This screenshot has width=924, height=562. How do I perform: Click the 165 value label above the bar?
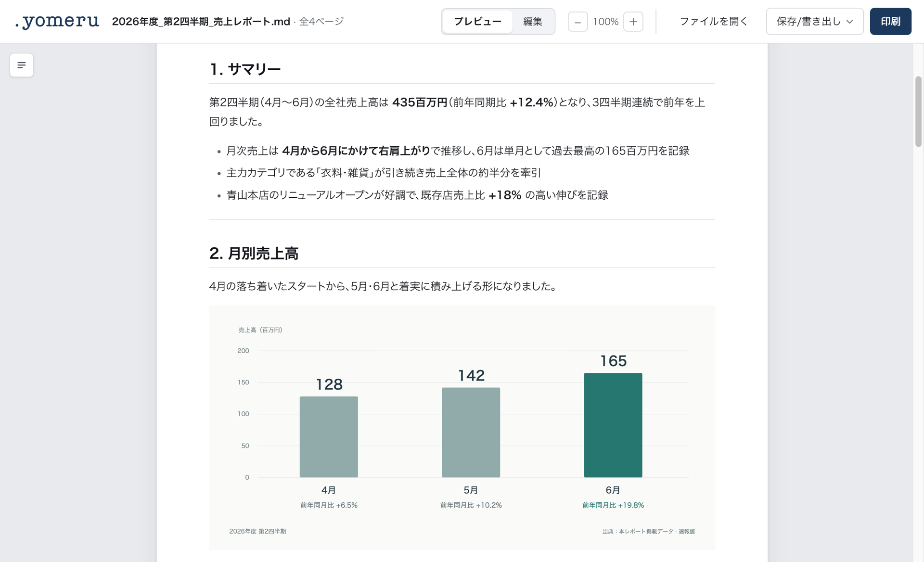613,361
